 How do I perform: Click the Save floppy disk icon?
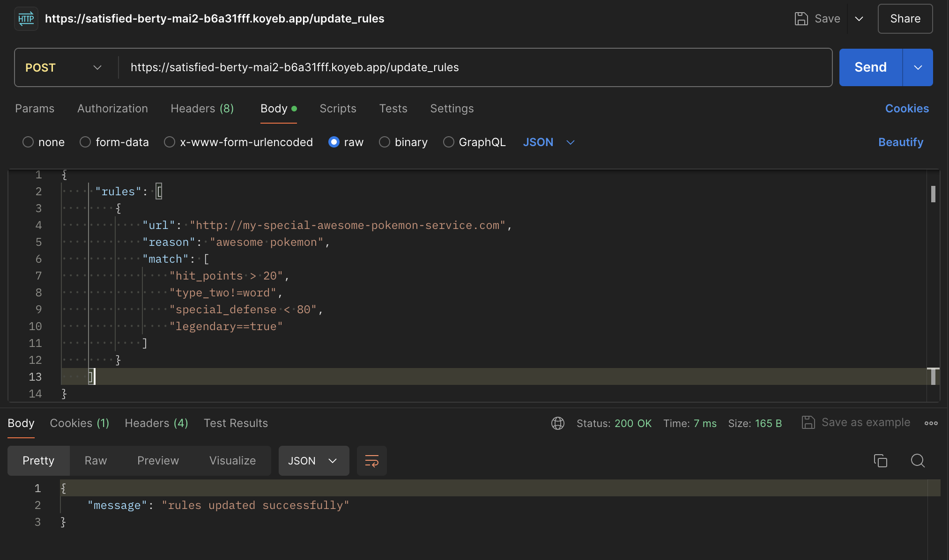point(801,19)
